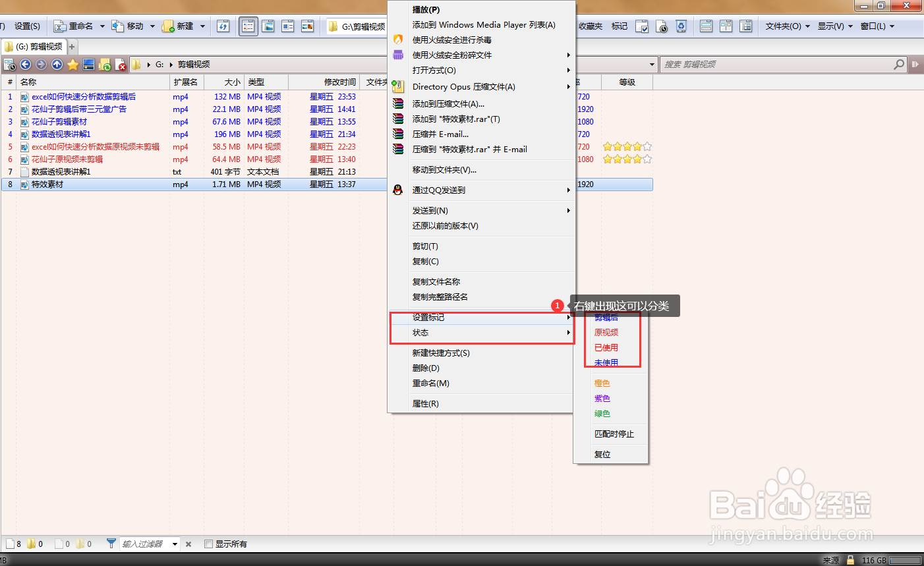Click the back navigation arrow

coord(26,65)
